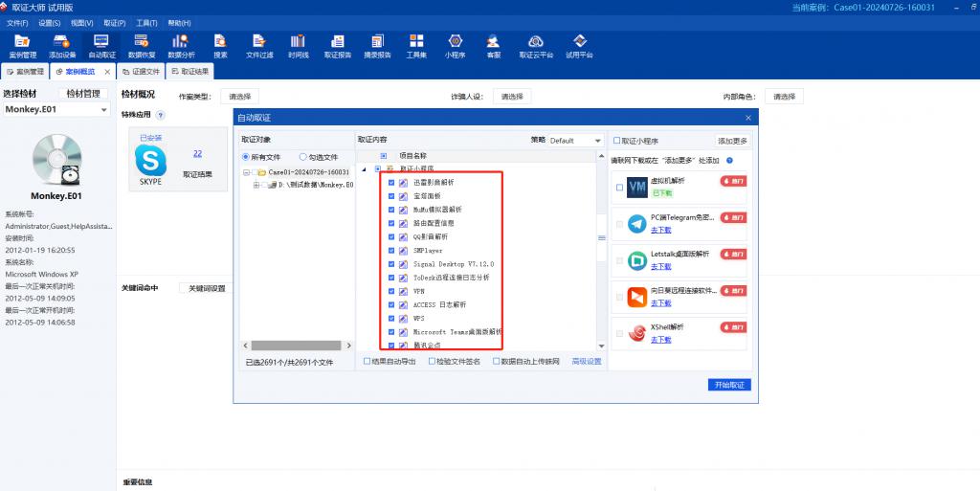Open the 策略 Default dropdown
The height and width of the screenshot is (491, 980).
point(575,140)
